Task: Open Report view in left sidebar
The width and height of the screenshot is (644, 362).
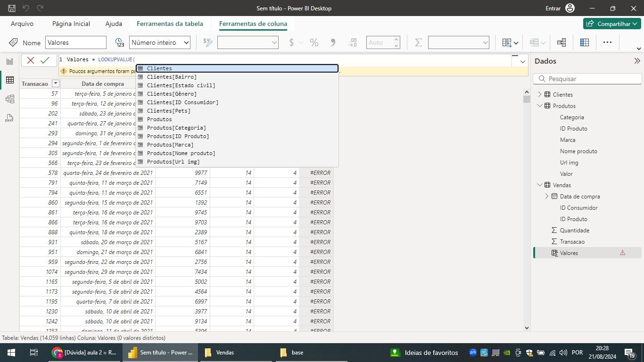Action: [x=9, y=61]
